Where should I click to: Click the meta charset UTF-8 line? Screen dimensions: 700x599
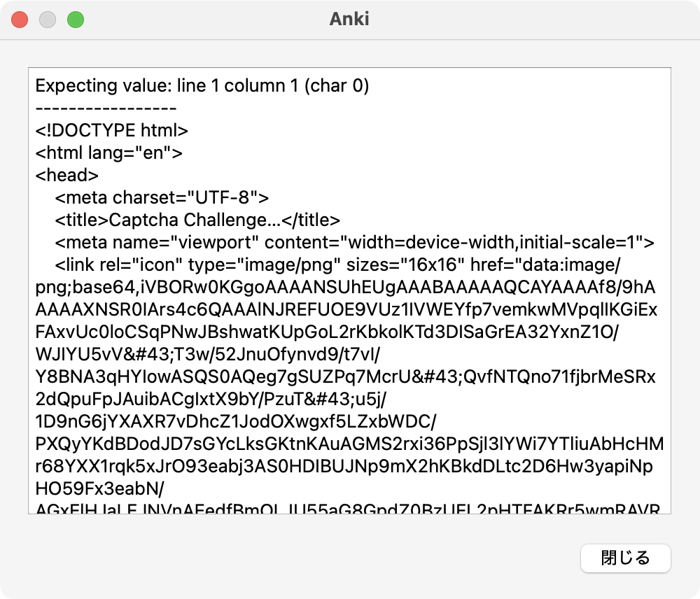162,198
